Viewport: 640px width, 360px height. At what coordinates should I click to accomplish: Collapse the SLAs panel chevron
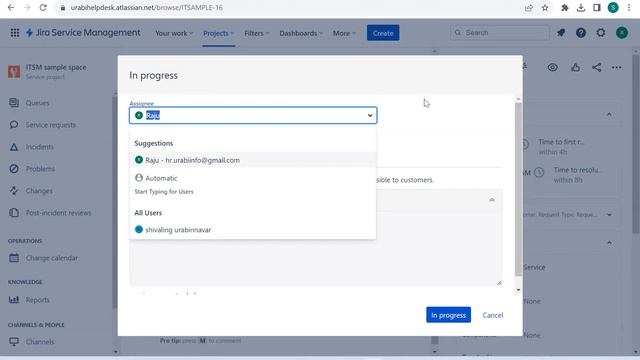tap(609, 115)
